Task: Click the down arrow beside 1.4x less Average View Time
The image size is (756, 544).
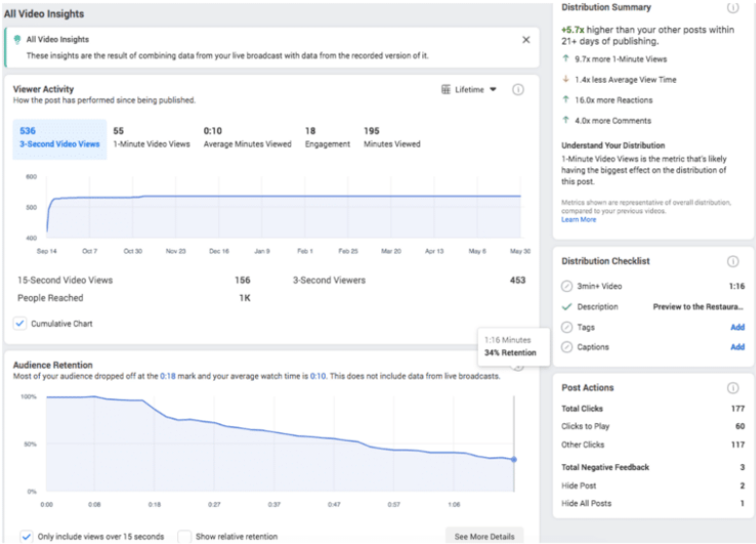Action: pyautogui.click(x=566, y=79)
